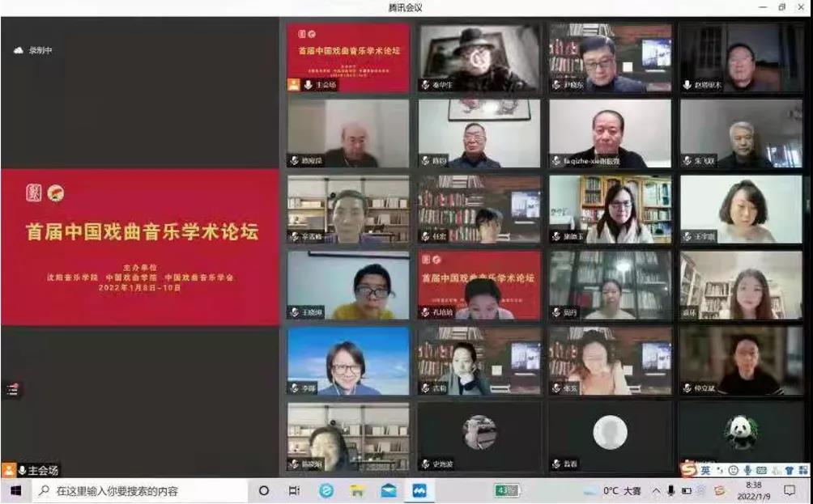The height and width of the screenshot is (504, 813).
Task: Open the side panel list icon with red dot
Action: click(x=11, y=389)
